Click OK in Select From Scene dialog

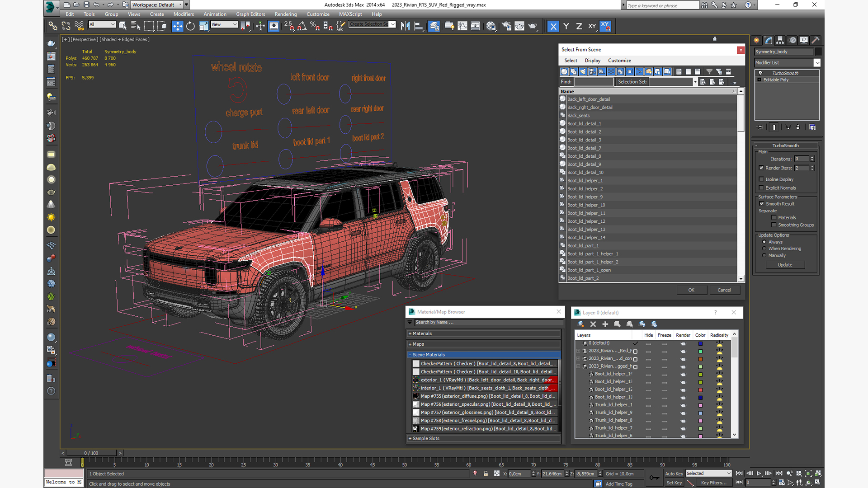click(x=691, y=290)
